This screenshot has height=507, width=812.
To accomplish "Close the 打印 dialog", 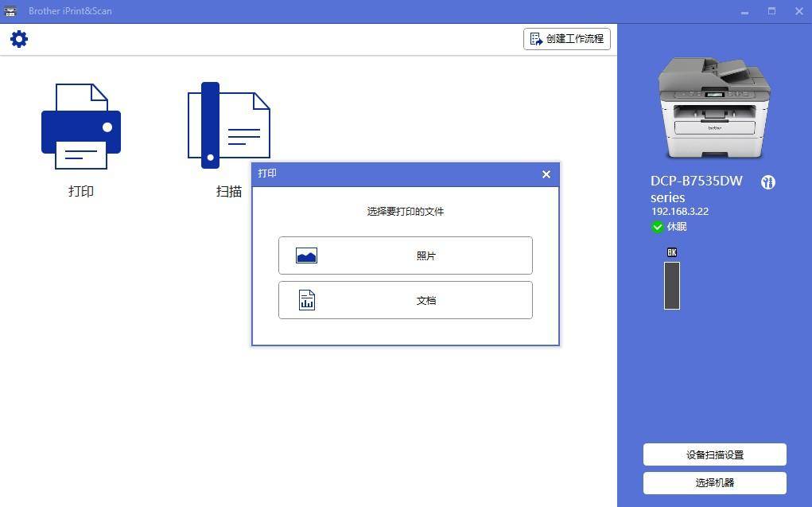I will coord(546,174).
